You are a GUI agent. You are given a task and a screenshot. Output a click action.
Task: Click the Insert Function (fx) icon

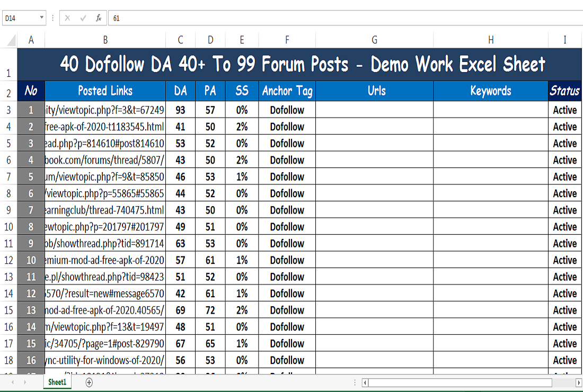99,17
